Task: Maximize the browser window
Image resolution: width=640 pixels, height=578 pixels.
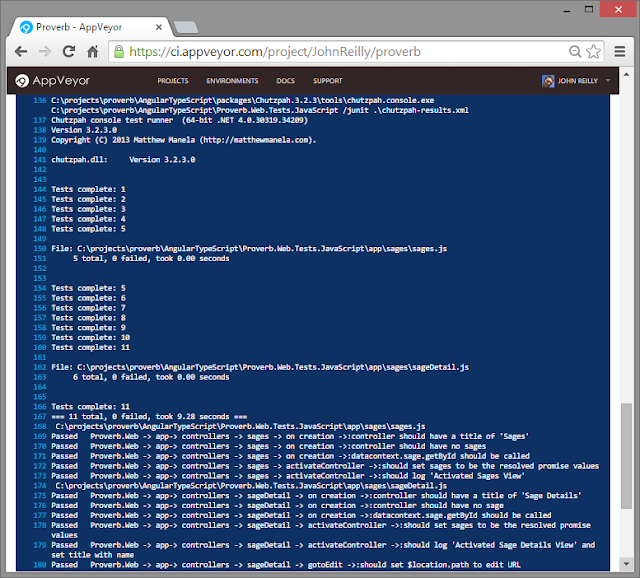Action: tap(589, 9)
